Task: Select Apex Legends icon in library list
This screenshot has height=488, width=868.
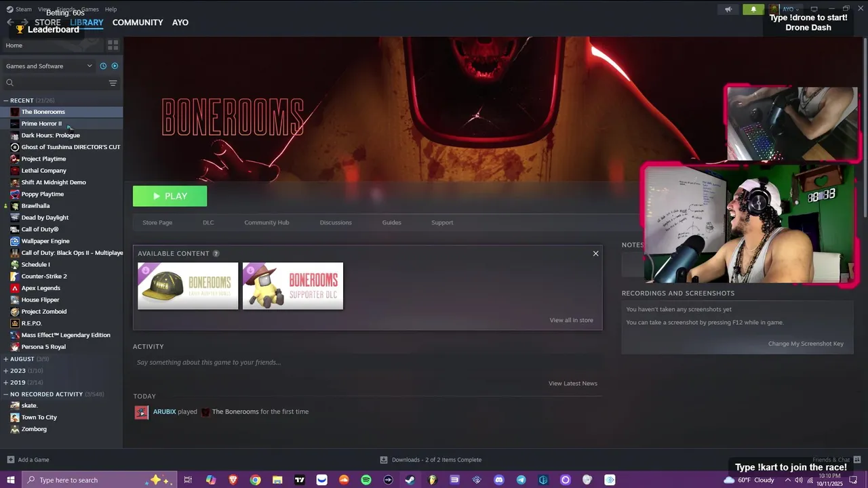Action: (x=15, y=288)
